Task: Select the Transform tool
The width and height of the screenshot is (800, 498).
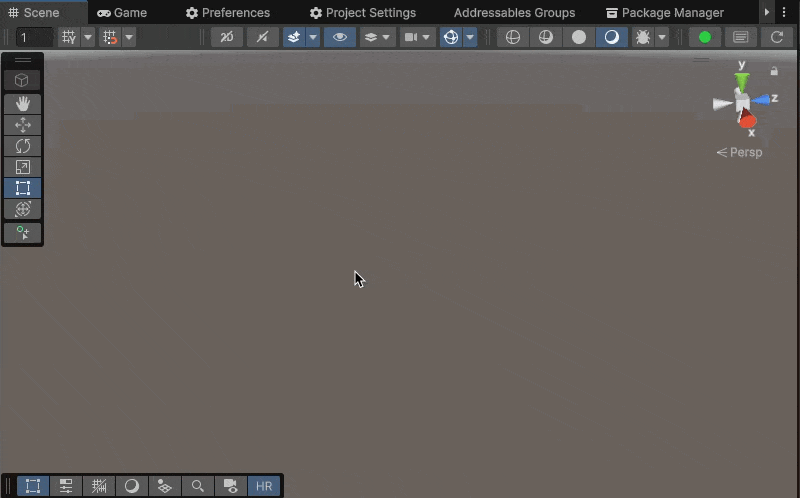Action: (23, 209)
